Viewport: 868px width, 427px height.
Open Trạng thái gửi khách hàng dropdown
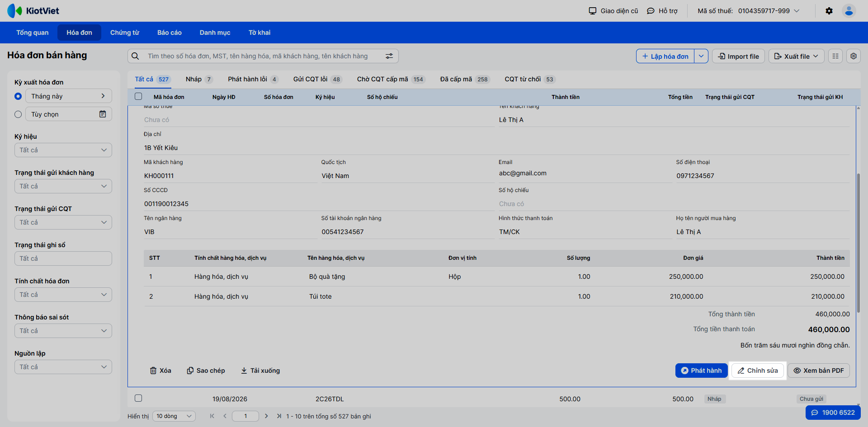(63, 186)
